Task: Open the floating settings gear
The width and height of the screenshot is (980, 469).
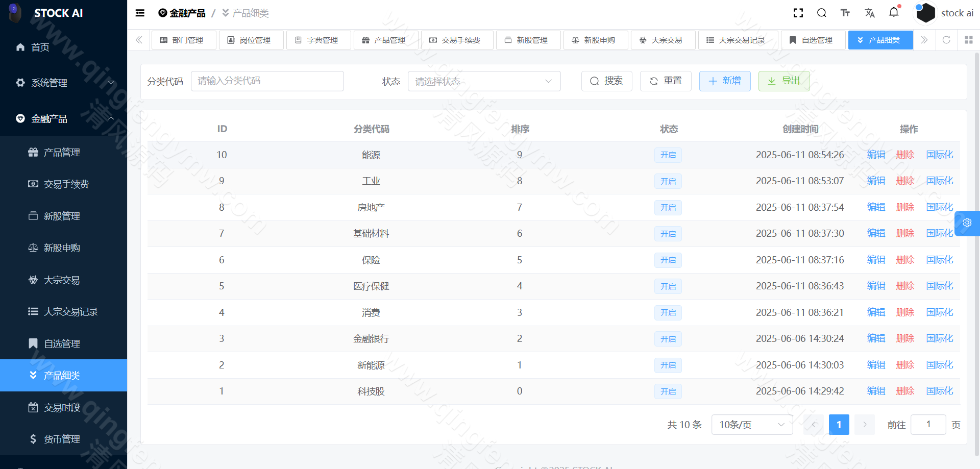Action: (x=968, y=223)
